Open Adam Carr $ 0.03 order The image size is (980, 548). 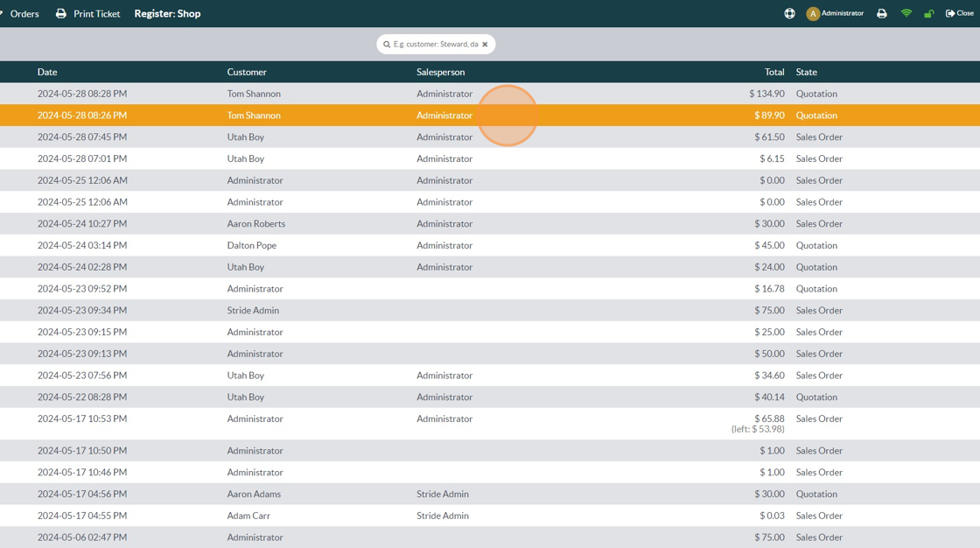click(x=490, y=516)
